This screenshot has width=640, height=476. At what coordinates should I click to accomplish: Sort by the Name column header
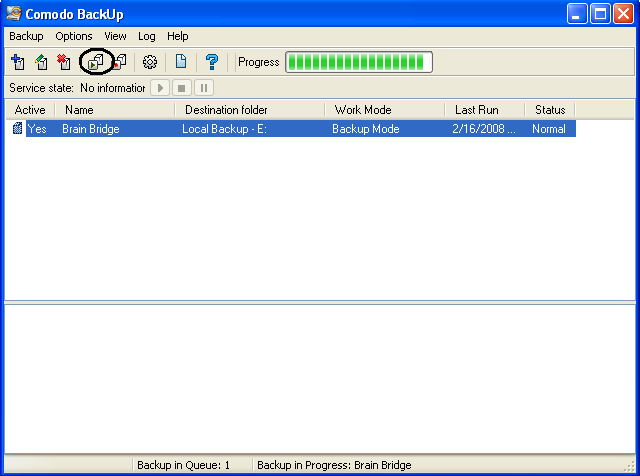[115, 110]
